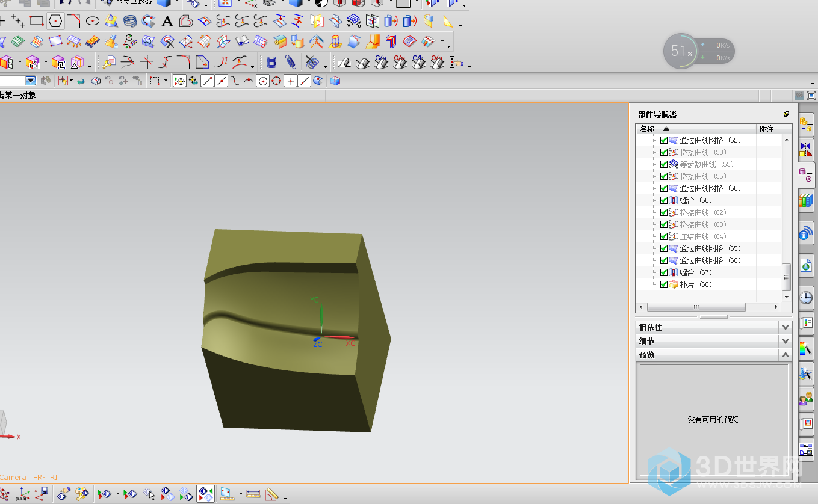
Task: Enable the circle center snap point
Action: (262, 81)
